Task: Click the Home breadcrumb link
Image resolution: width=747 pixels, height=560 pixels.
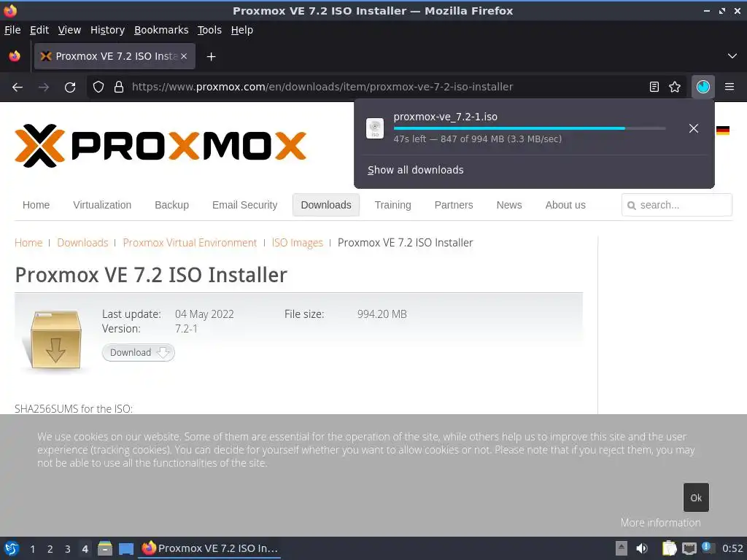Action: pyautogui.click(x=28, y=243)
